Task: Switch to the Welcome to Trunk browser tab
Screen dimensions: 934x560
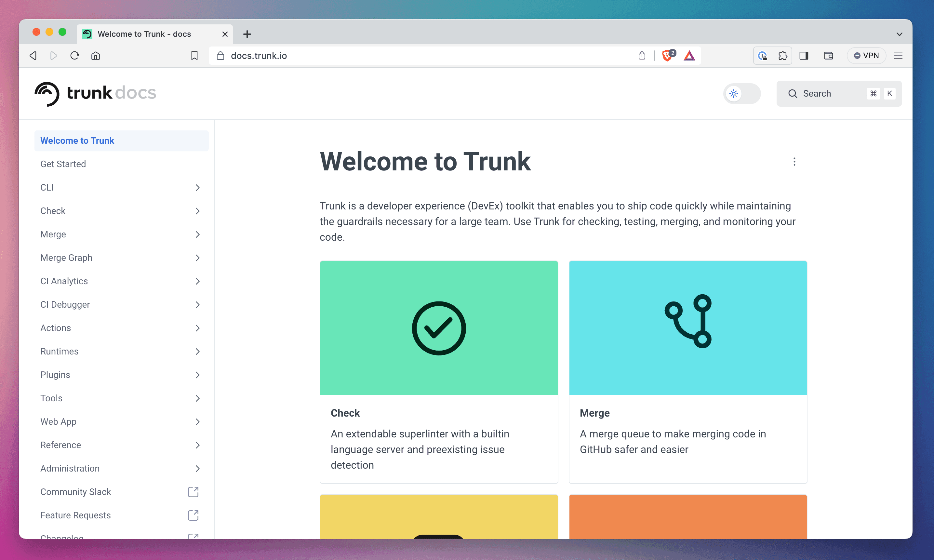Action: pyautogui.click(x=155, y=34)
